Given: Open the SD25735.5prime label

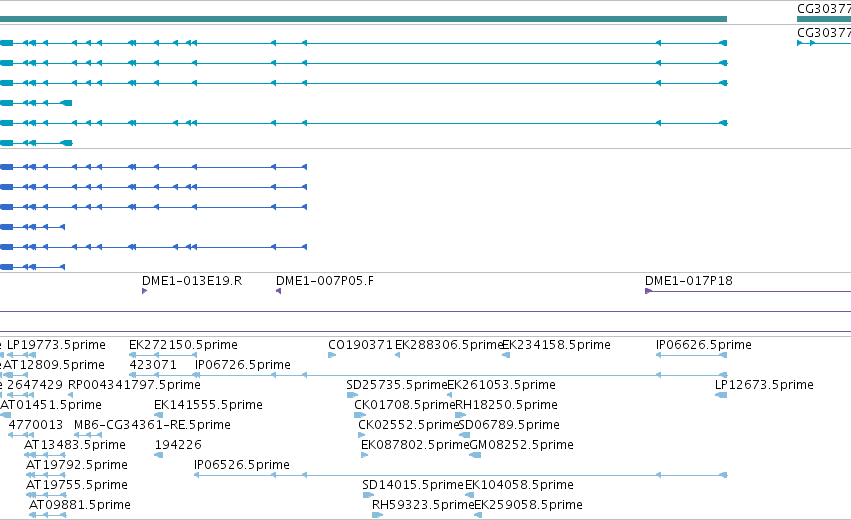Looking at the screenshot, I should [397, 385].
